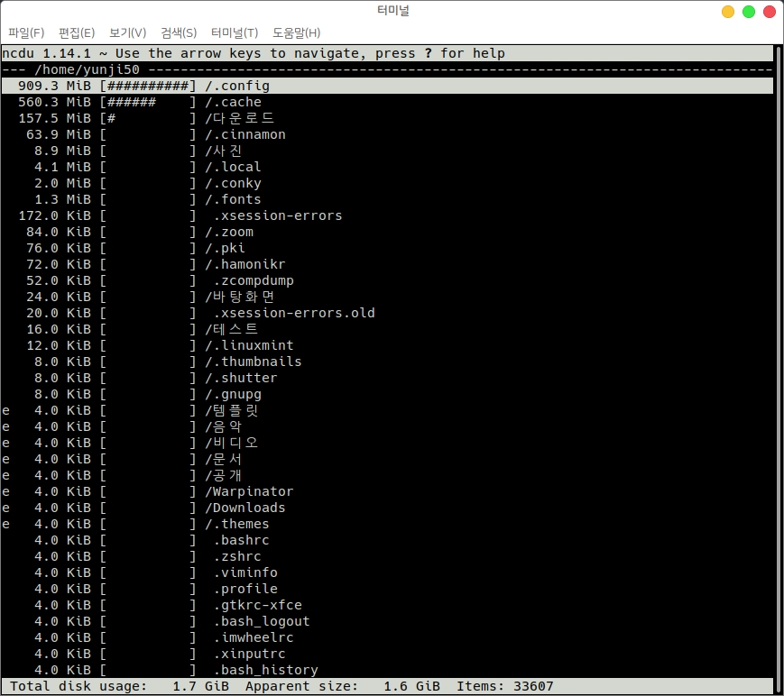The height and width of the screenshot is (696, 784).
Task: Click the usage bar of /.cache
Action: [x=148, y=102]
